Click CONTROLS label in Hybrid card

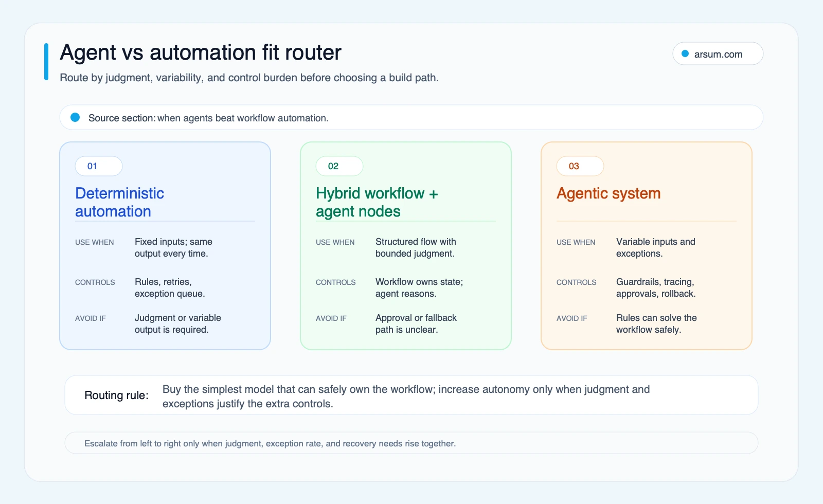click(x=336, y=282)
